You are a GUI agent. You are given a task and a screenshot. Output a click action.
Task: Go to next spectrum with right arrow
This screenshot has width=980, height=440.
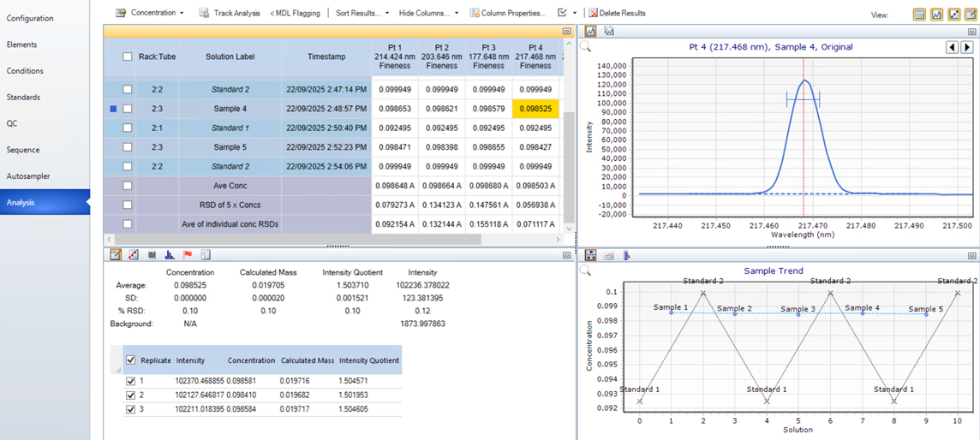pos(967,47)
